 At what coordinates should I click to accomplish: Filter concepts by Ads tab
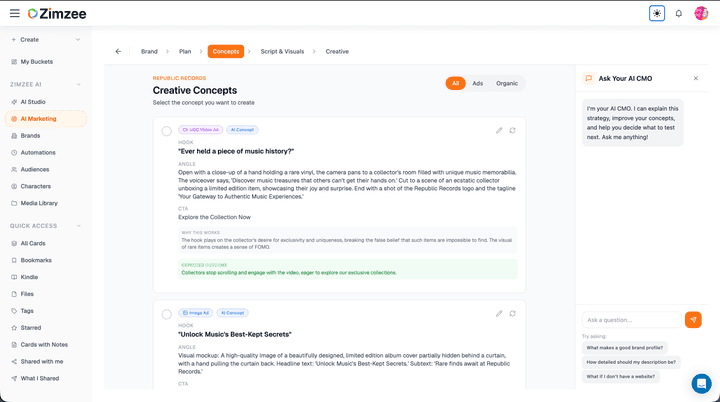(x=478, y=83)
